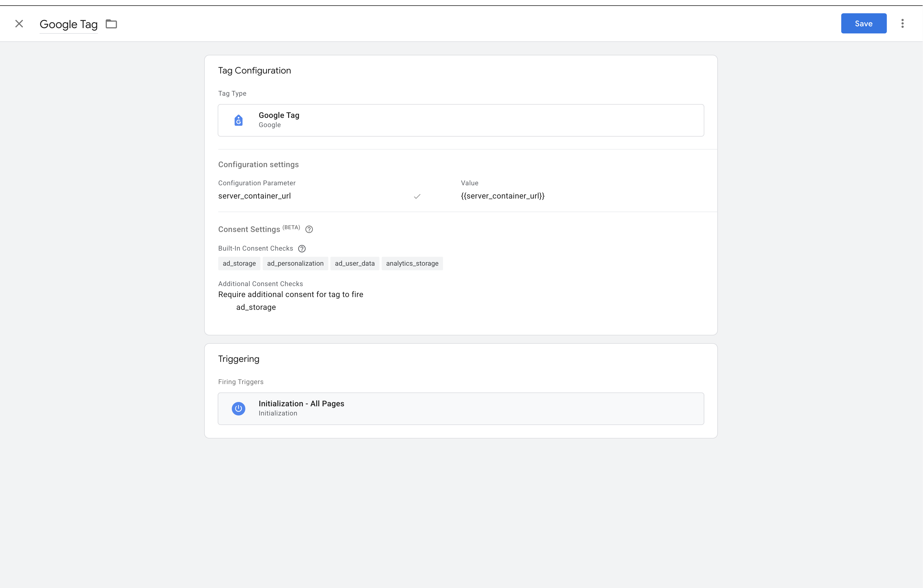This screenshot has width=923, height=588.
Task: Click the ad_personalization consent chip
Action: pyautogui.click(x=295, y=264)
